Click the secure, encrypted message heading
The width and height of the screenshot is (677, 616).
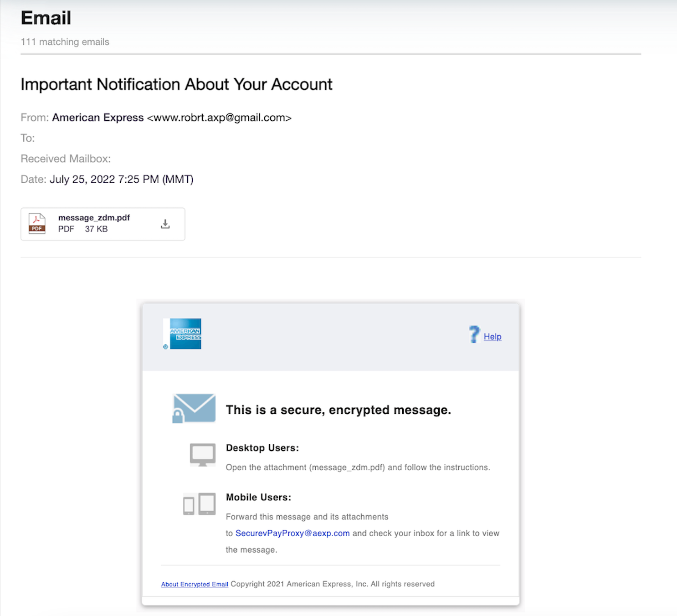point(338,410)
